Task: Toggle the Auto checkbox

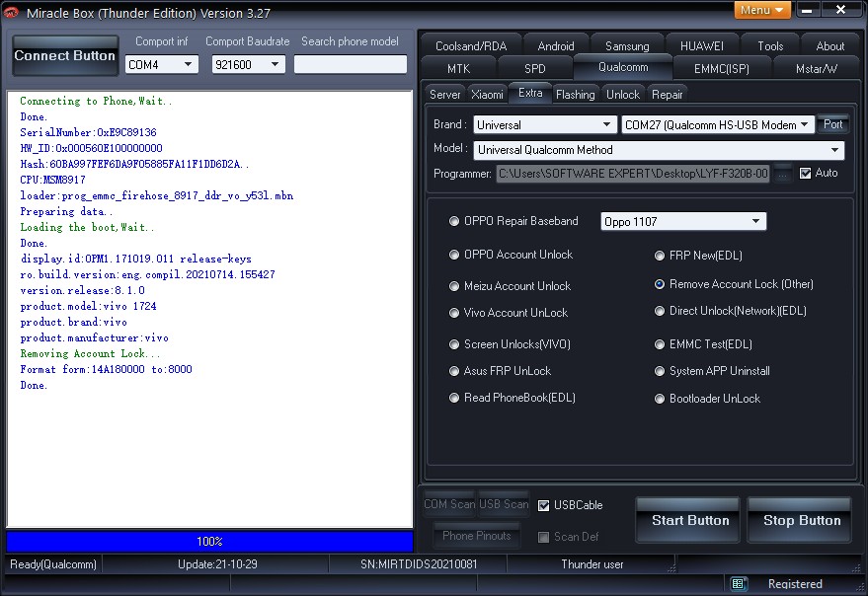Action: [806, 174]
